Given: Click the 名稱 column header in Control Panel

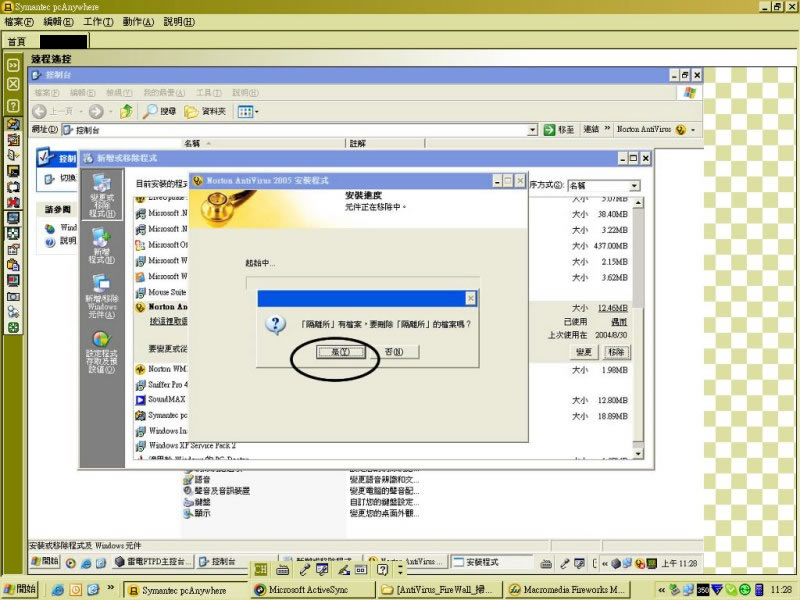Looking at the screenshot, I should 264,143.
